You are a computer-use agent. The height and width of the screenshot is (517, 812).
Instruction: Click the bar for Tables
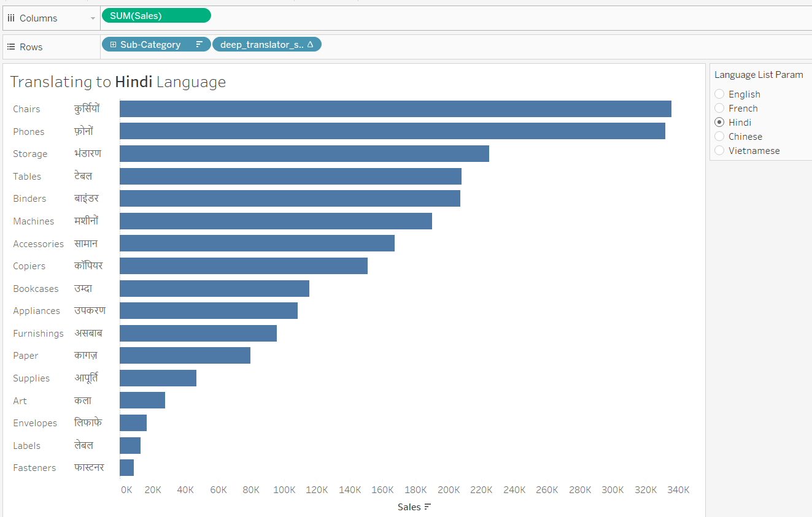(290, 177)
